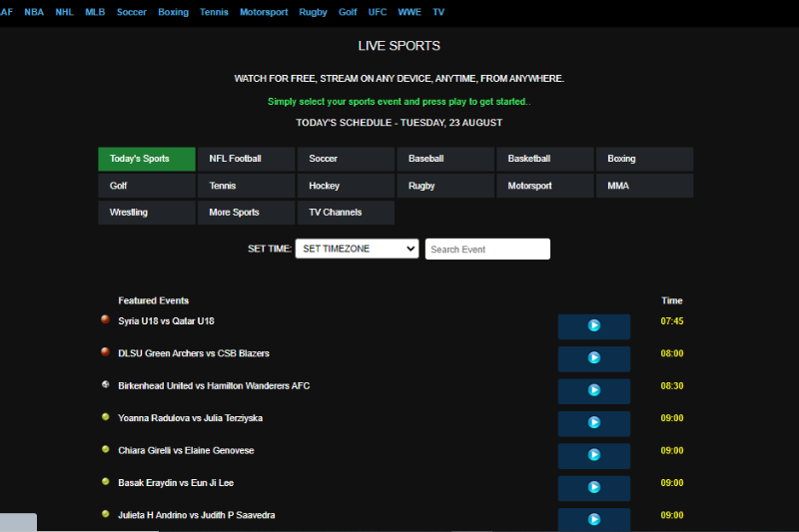
Task: Select the Golf category button
Action: 147,186
